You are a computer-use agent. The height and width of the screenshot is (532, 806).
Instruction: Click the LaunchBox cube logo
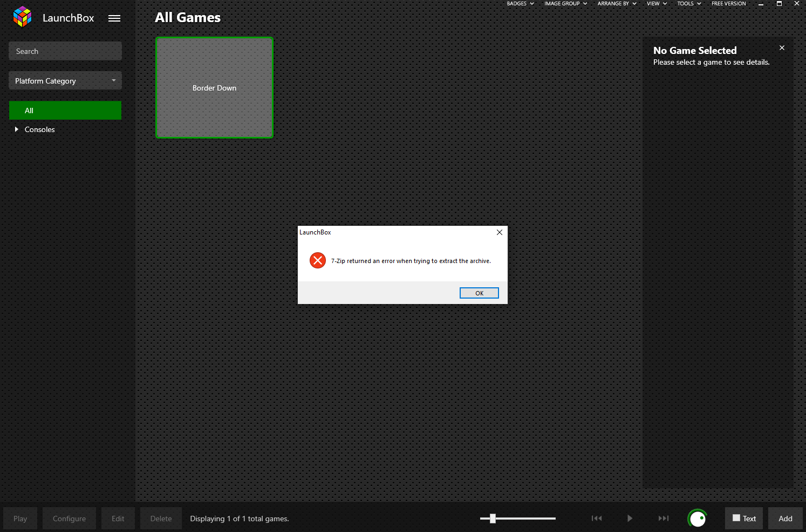[22, 17]
